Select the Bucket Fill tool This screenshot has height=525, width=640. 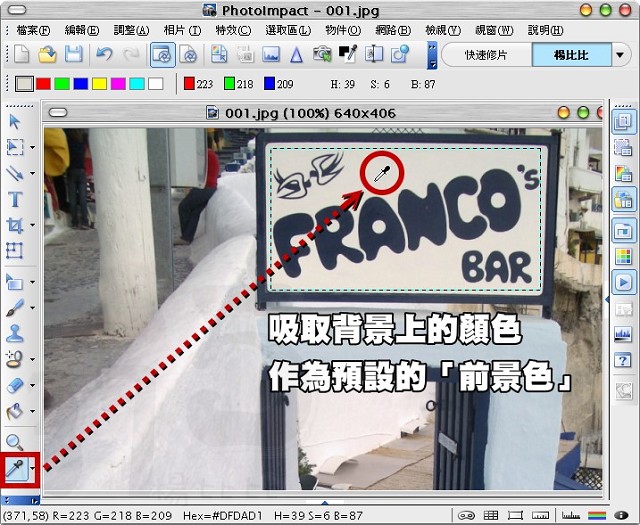click(x=15, y=411)
